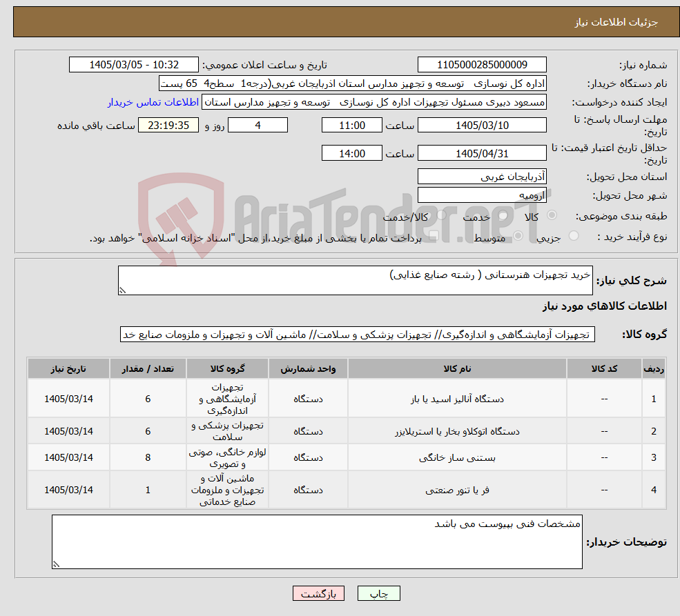Click the تعداد / مقدار column header
The image size is (680, 616).
(148, 368)
